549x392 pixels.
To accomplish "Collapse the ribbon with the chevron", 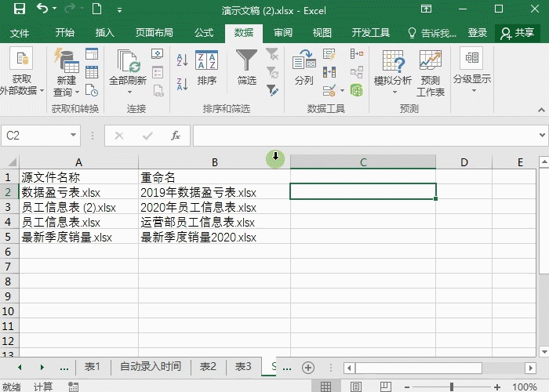I will (541, 110).
